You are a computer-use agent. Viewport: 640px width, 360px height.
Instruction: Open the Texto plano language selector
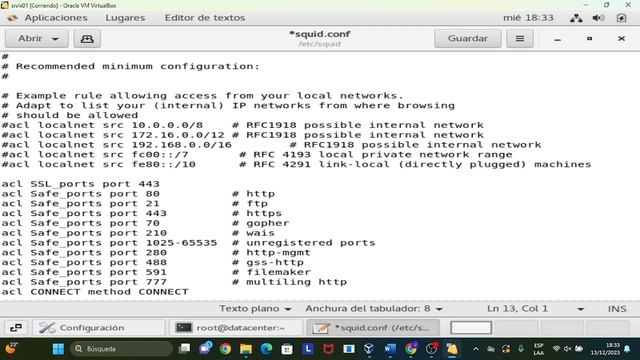coord(255,309)
